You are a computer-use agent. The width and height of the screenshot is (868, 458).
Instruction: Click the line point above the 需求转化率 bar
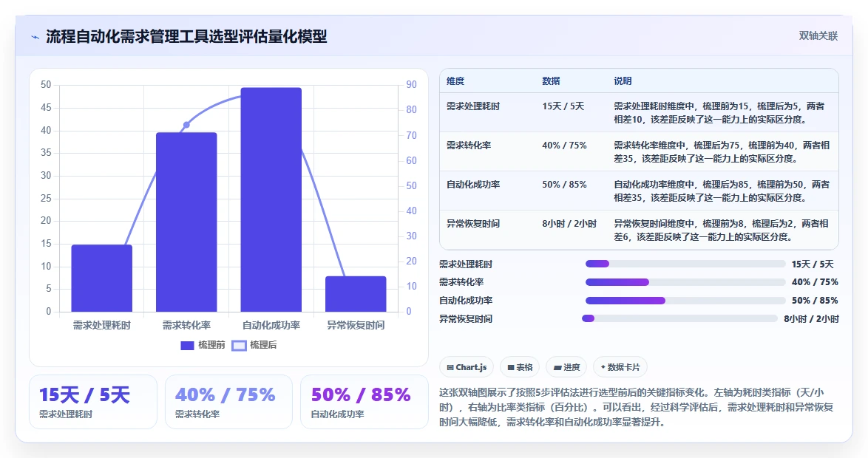186,125
